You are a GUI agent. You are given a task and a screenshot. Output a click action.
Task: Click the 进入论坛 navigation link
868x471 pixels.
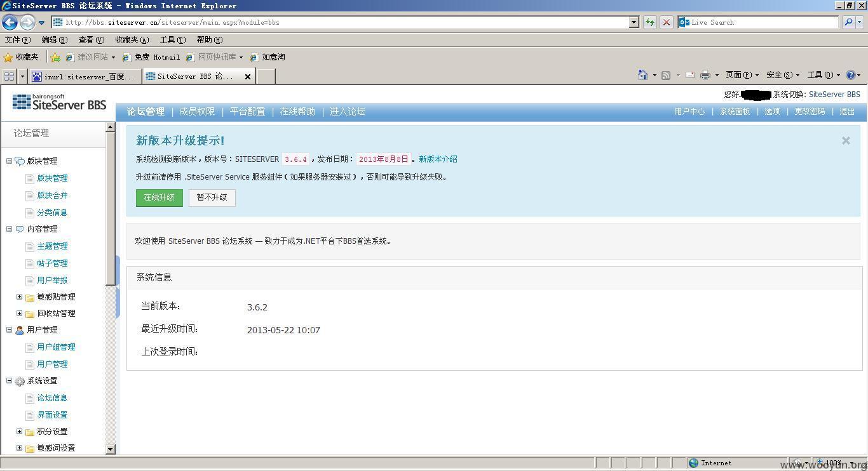pos(348,112)
